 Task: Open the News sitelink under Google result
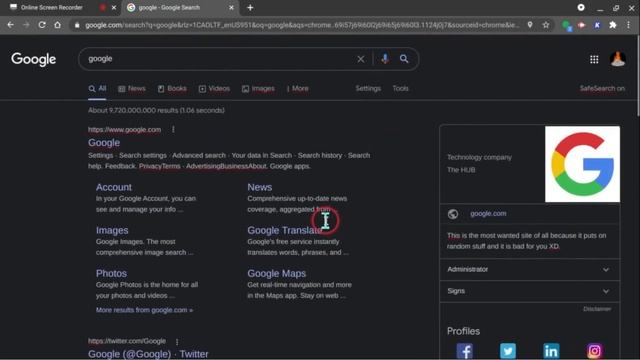tap(260, 187)
